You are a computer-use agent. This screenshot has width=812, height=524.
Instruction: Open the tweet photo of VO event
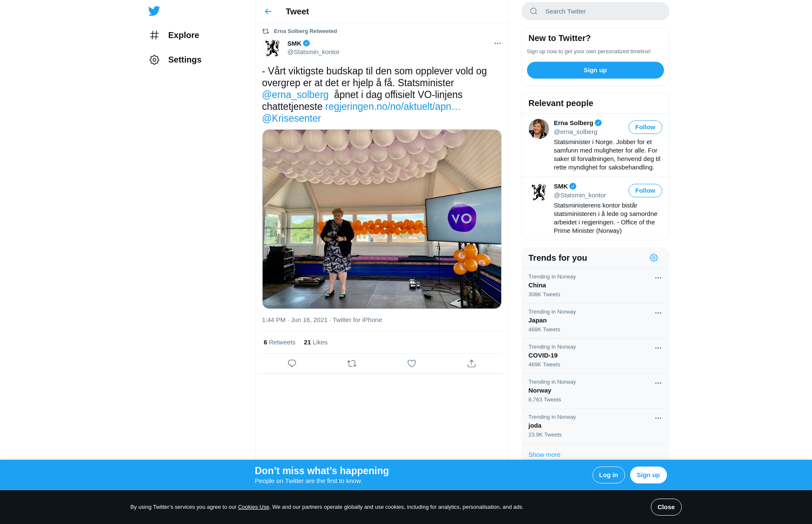(381, 219)
